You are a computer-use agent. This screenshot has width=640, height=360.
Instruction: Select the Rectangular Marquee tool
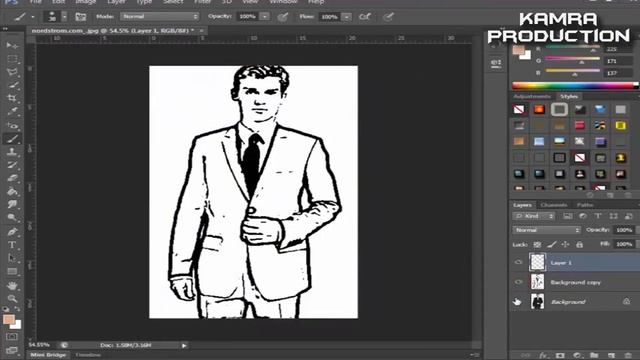pos(12,59)
